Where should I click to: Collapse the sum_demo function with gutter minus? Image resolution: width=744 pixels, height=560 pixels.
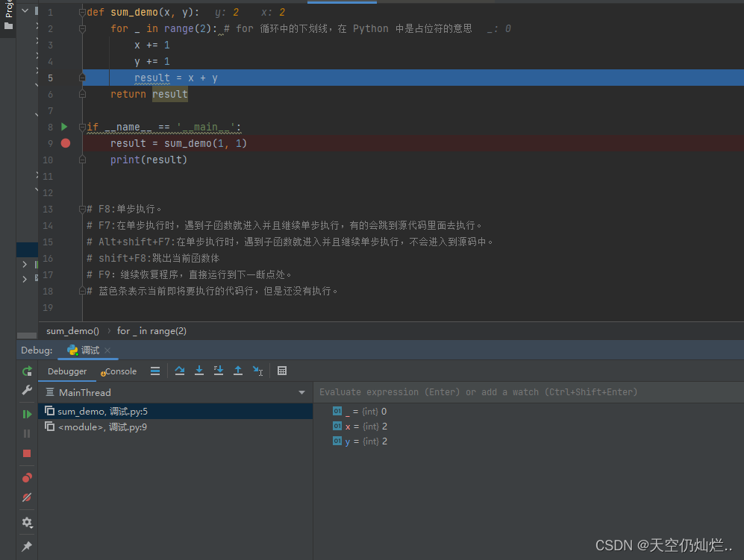(82, 12)
